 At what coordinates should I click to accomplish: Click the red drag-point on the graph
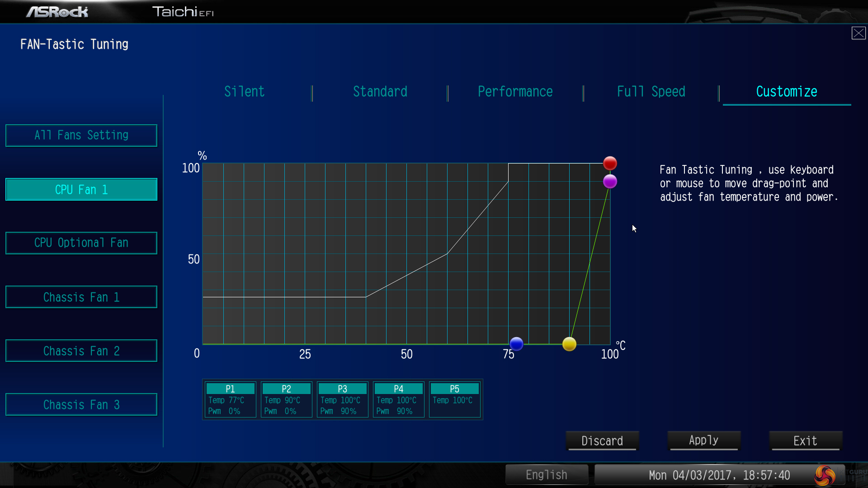click(x=610, y=163)
